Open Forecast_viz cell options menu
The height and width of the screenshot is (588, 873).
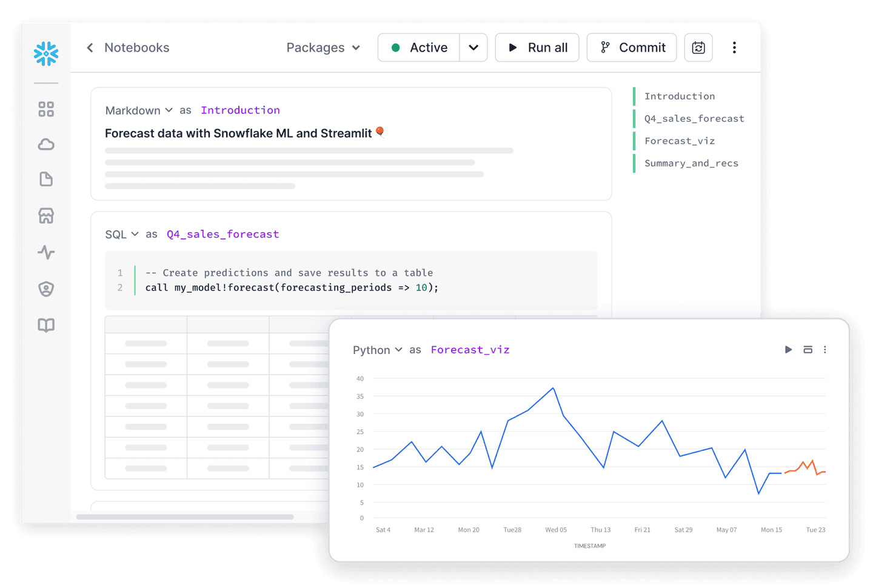click(x=824, y=350)
